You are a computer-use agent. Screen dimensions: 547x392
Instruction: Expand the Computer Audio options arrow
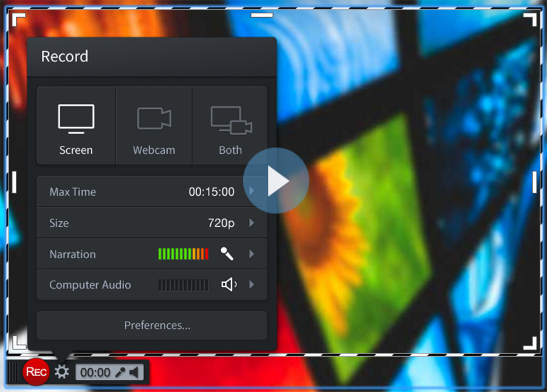pos(252,284)
